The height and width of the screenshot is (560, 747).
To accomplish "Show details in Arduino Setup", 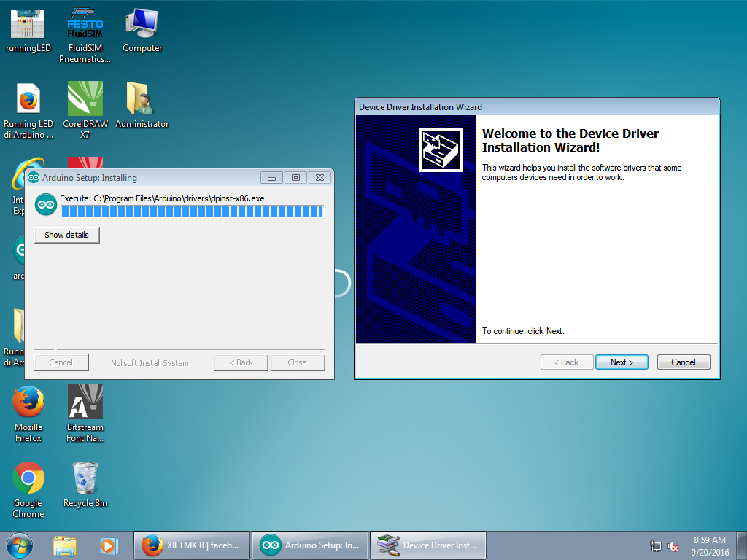I will tap(66, 235).
